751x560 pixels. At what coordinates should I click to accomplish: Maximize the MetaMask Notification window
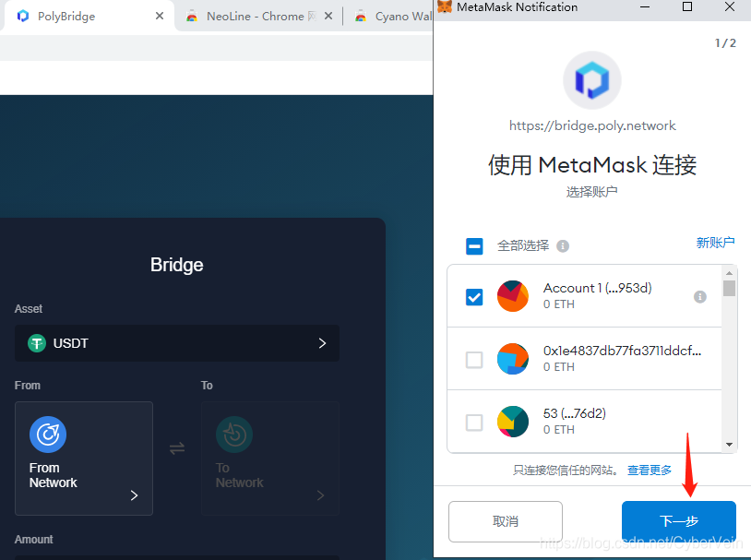pos(686,6)
